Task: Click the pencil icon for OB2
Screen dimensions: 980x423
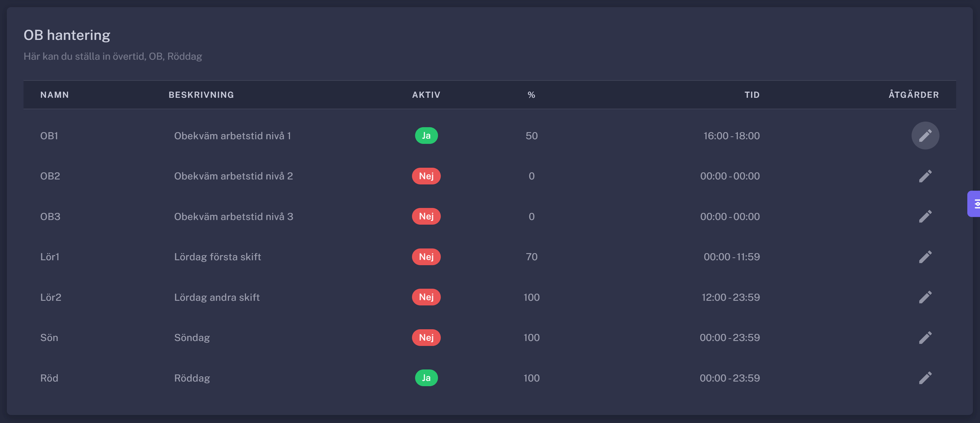Action: tap(925, 176)
